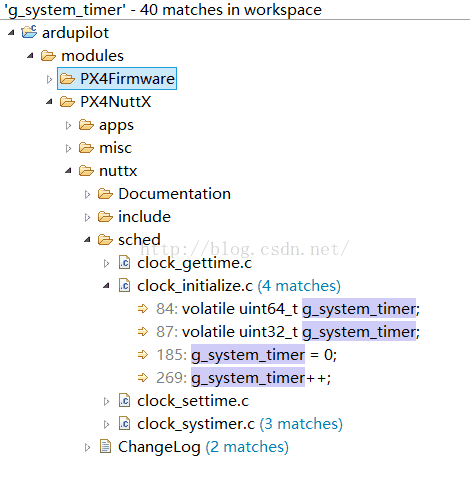Viewport: 470px width, 477px height.
Task: Expand clock_gettime.c matches
Action: (106, 263)
